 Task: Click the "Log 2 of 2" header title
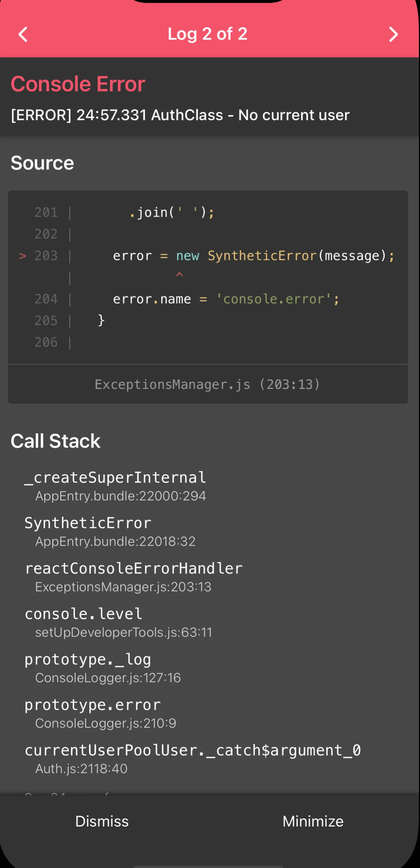[207, 34]
